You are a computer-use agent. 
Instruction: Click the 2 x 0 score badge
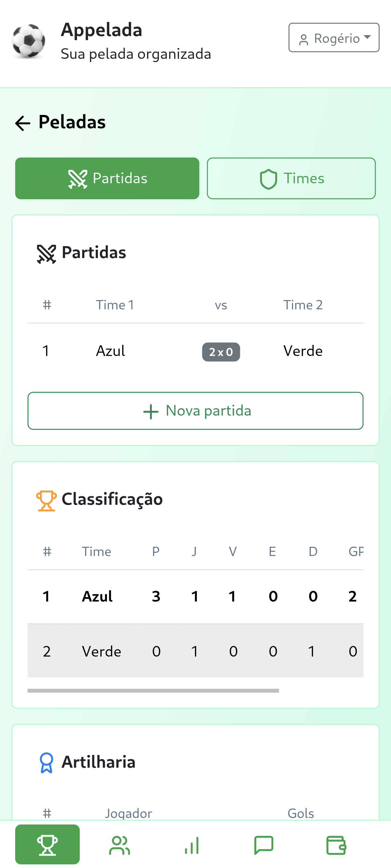[221, 352]
